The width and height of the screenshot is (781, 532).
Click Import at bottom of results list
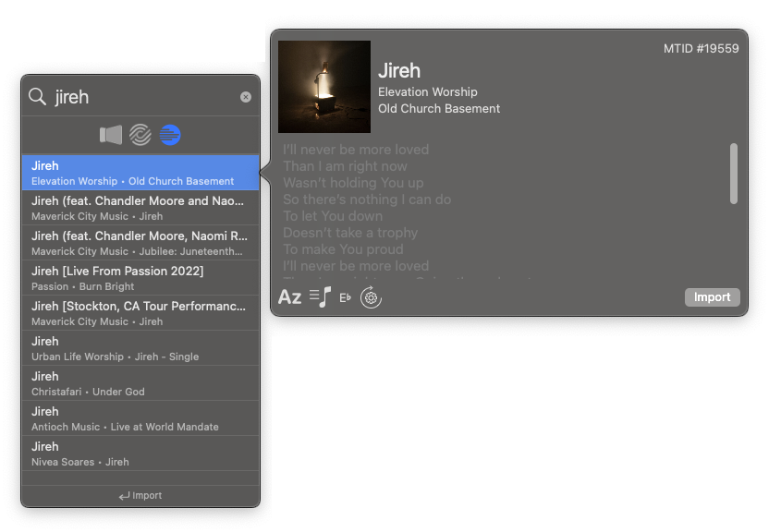pyautogui.click(x=140, y=496)
